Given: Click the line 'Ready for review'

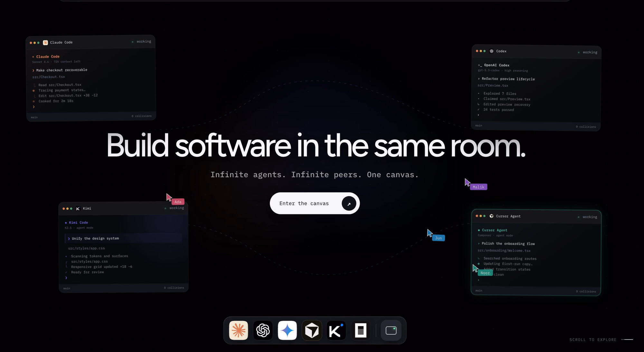Looking at the screenshot, I should click(87, 272).
